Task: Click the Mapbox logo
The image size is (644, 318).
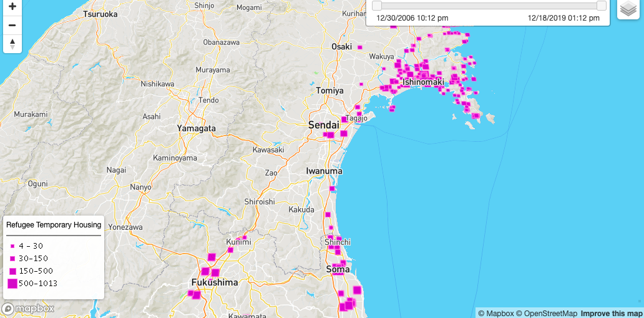Action: pyautogui.click(x=28, y=309)
